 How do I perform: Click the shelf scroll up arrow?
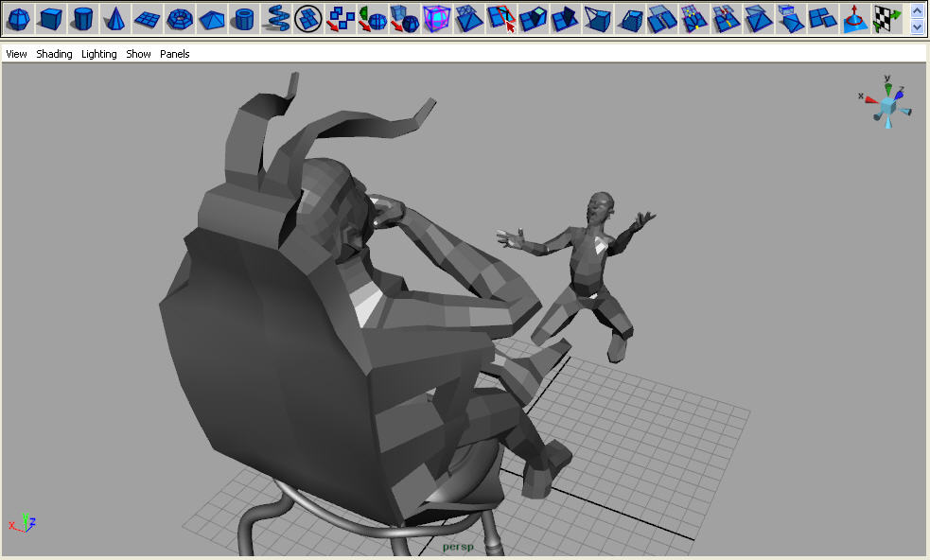tap(917, 11)
